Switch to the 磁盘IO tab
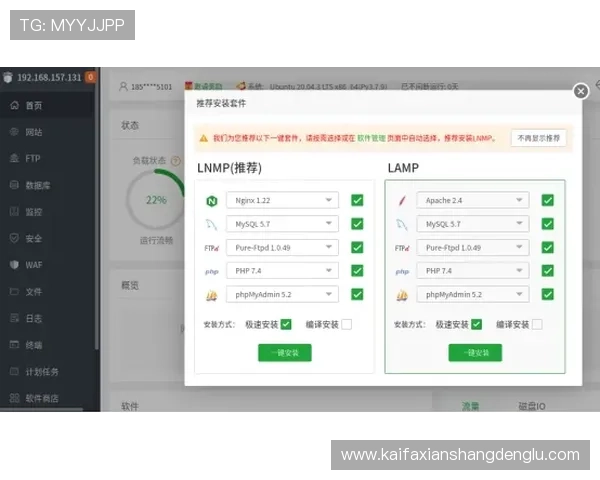 (532, 406)
